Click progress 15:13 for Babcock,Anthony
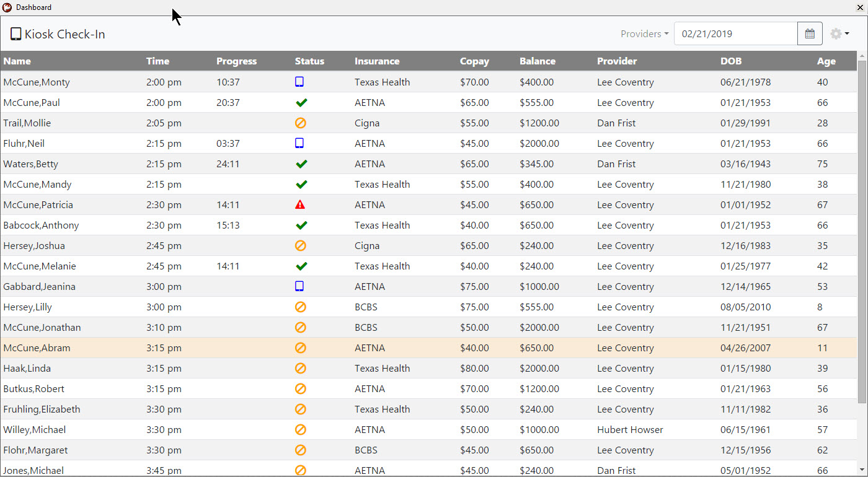 [x=228, y=225]
